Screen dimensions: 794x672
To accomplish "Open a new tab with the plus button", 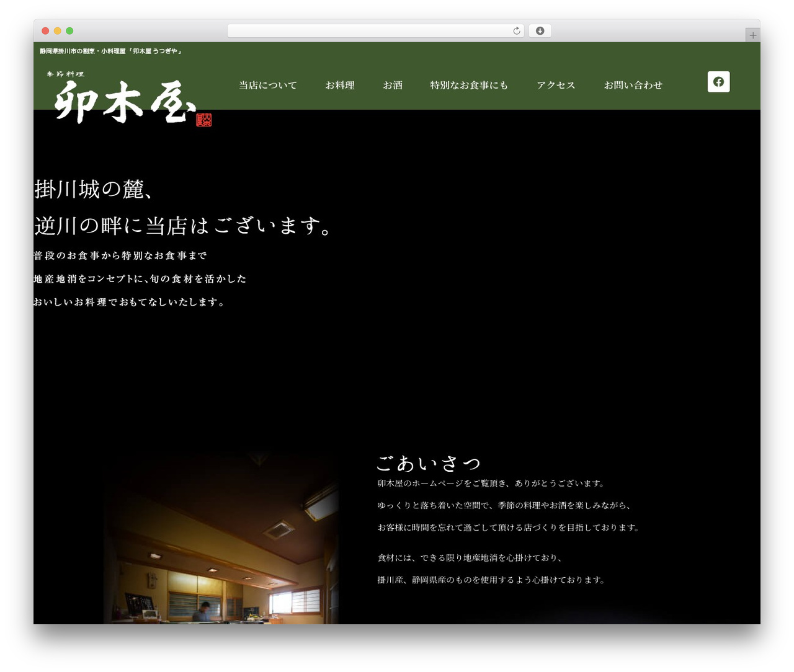I will coord(753,35).
